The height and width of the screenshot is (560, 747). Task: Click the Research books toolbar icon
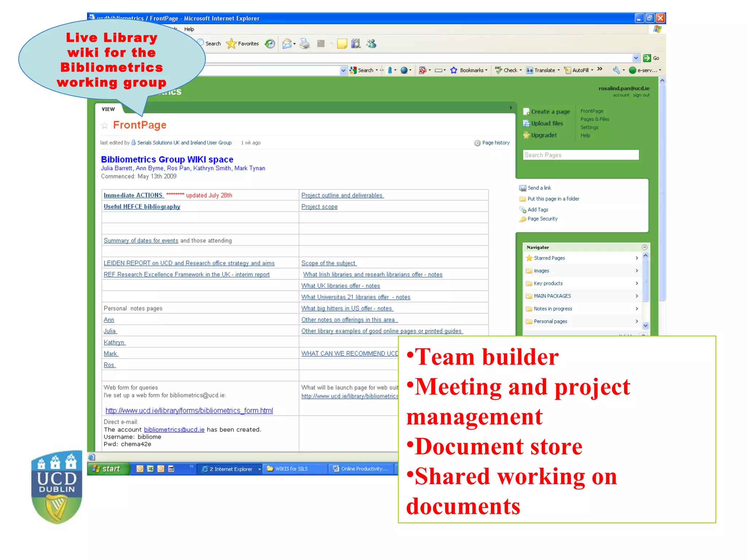coord(356,44)
